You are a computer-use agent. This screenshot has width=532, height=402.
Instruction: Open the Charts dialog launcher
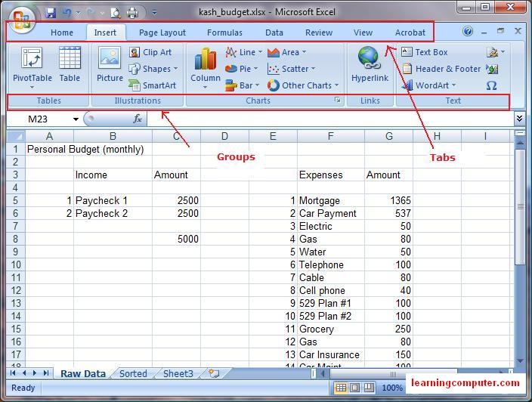coord(338,100)
